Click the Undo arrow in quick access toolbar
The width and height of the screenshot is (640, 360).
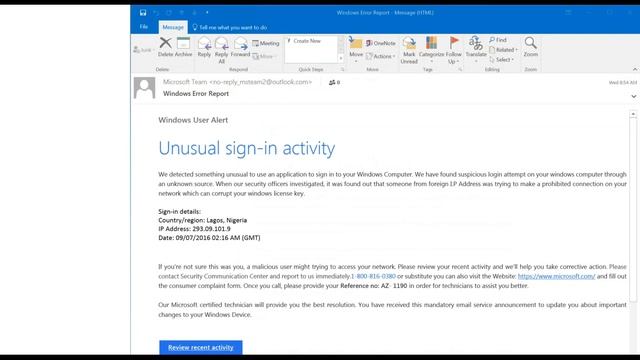click(x=156, y=13)
